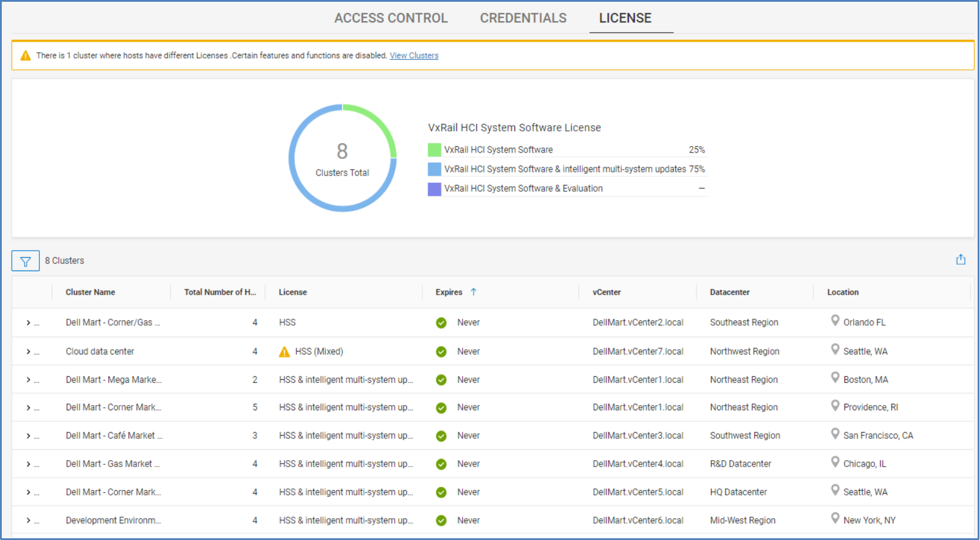The image size is (980, 540).
Task: Click the Northwest Region datacenter cell
Action: (x=745, y=352)
